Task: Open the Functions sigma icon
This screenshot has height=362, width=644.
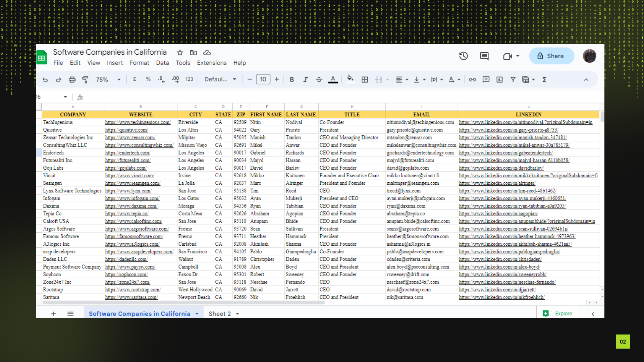Action: [544, 79]
